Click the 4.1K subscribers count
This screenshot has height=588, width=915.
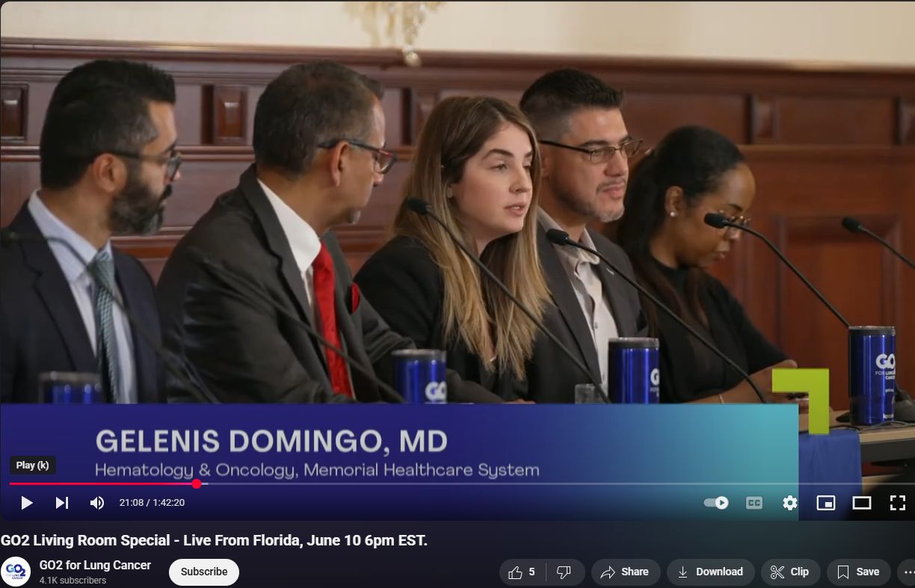point(73,581)
